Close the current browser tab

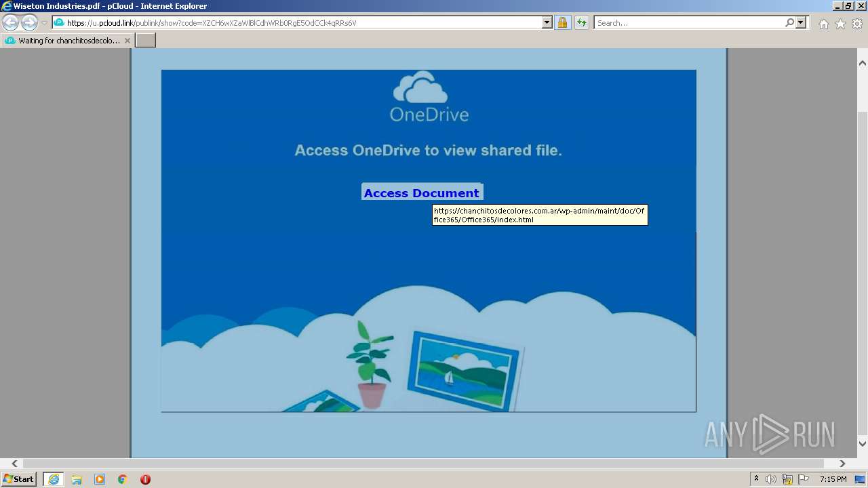pos(127,41)
